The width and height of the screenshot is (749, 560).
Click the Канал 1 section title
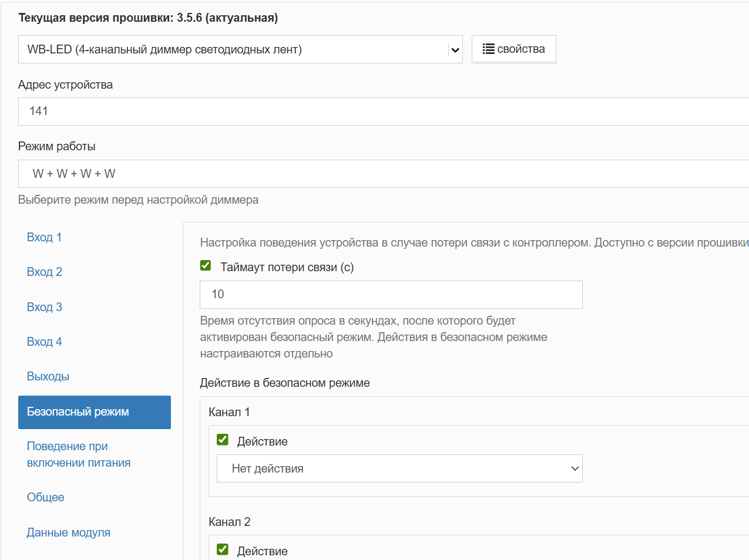coord(229,412)
